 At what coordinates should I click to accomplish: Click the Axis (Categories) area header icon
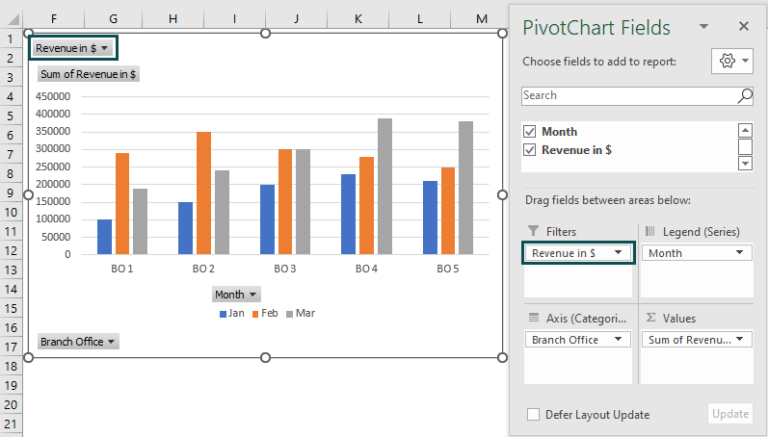(x=534, y=317)
